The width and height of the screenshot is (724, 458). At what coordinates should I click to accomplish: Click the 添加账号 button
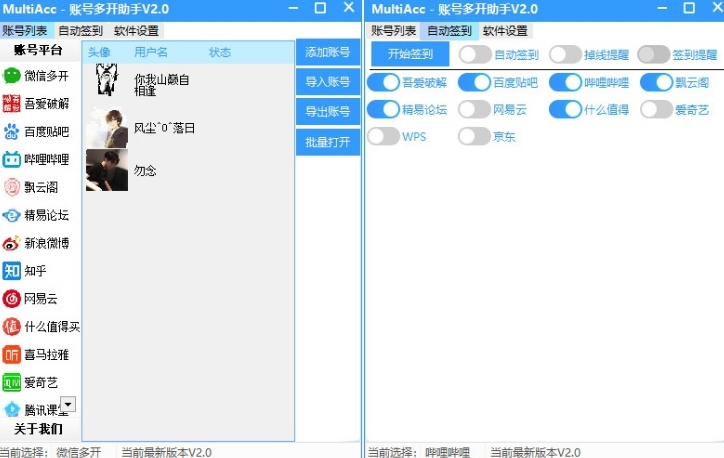tap(327, 53)
